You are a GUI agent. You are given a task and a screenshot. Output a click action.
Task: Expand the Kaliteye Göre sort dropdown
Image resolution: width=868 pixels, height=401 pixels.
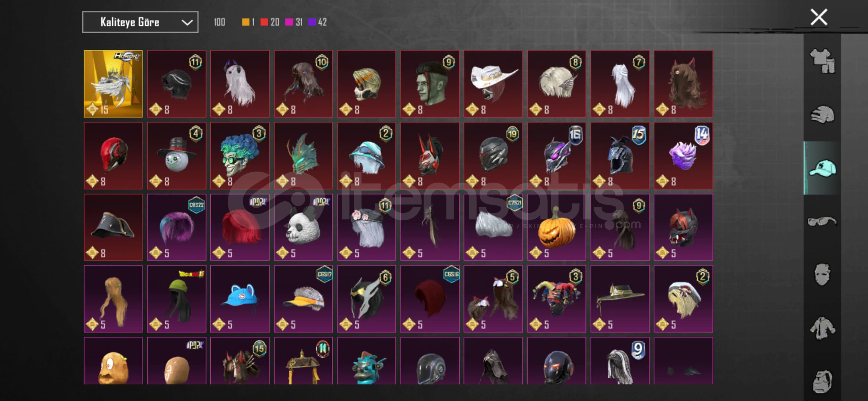[140, 22]
